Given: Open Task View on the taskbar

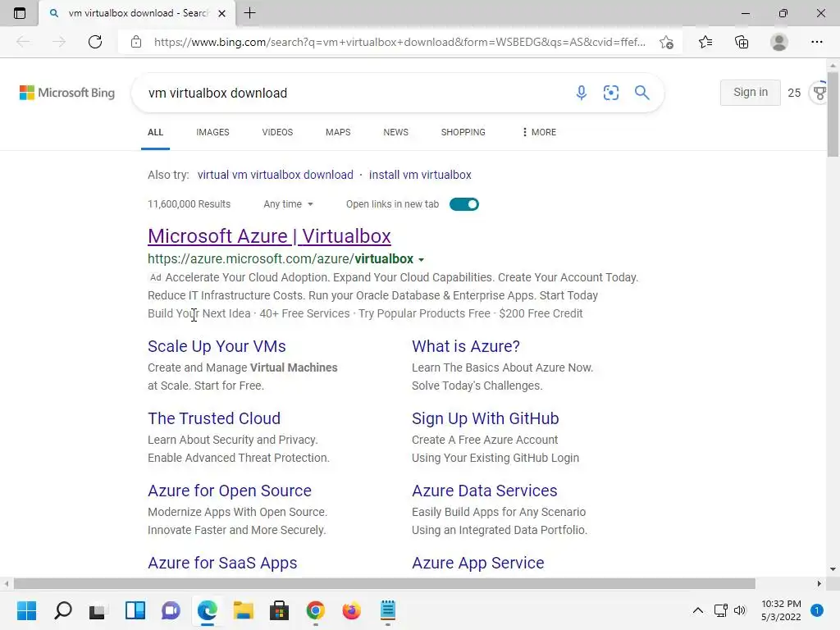Looking at the screenshot, I should (98, 610).
